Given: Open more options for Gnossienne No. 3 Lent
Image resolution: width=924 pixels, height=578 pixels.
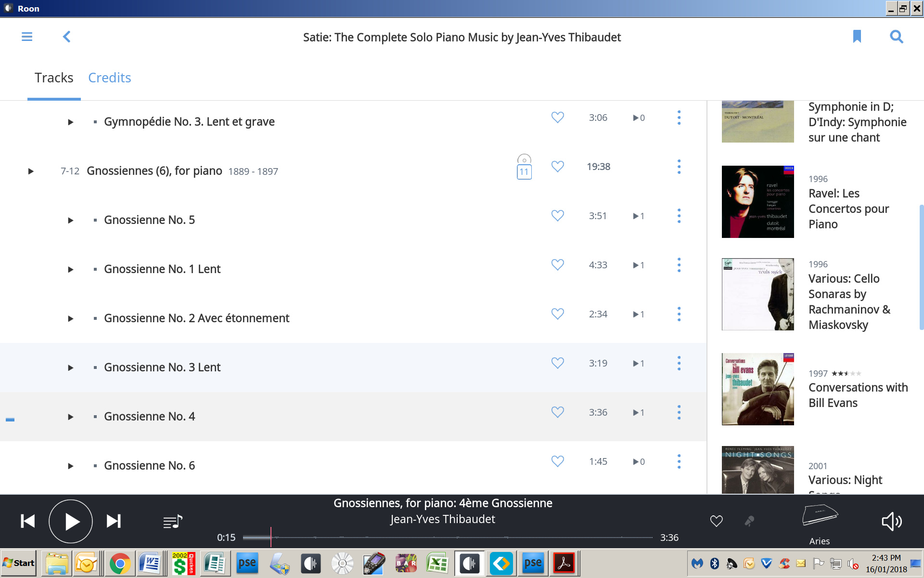Looking at the screenshot, I should pyautogui.click(x=679, y=363).
